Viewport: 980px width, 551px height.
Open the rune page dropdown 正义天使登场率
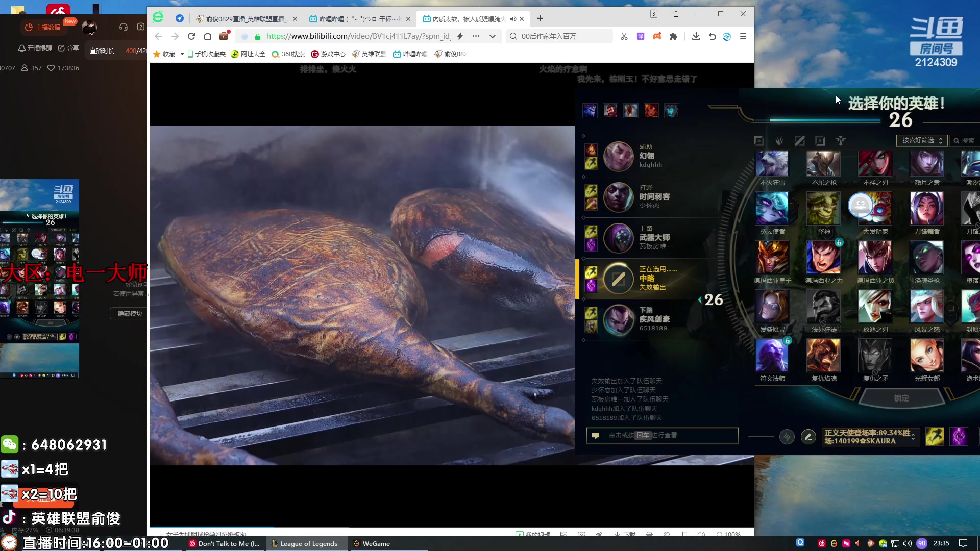pos(871,437)
